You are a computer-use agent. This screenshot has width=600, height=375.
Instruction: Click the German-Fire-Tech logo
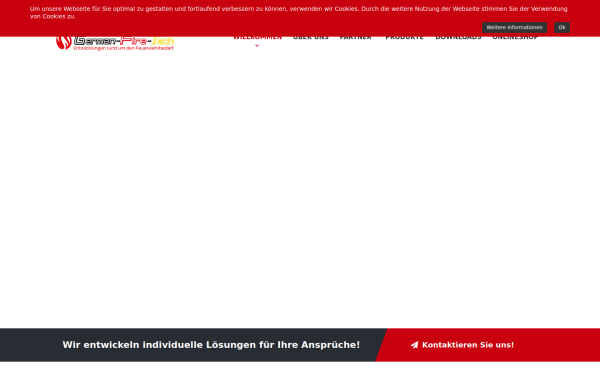(115, 42)
